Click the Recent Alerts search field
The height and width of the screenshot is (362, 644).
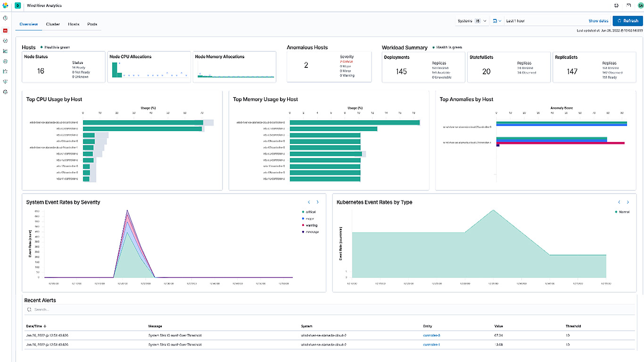click(330, 310)
